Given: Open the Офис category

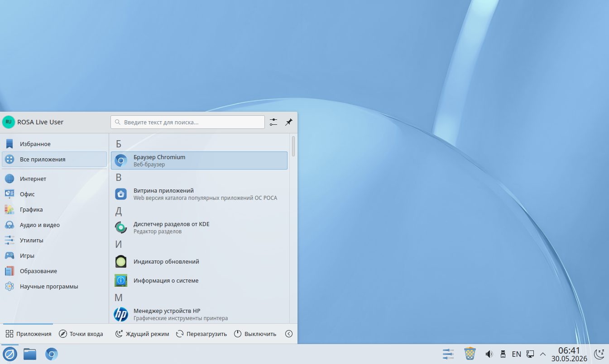Looking at the screenshot, I should pos(54,194).
